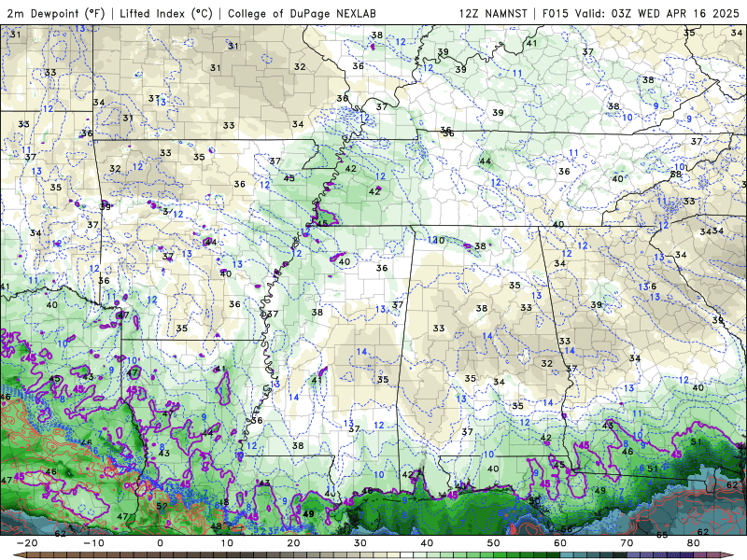Click the '-10' color scale label
The image size is (747, 560).
(x=93, y=543)
